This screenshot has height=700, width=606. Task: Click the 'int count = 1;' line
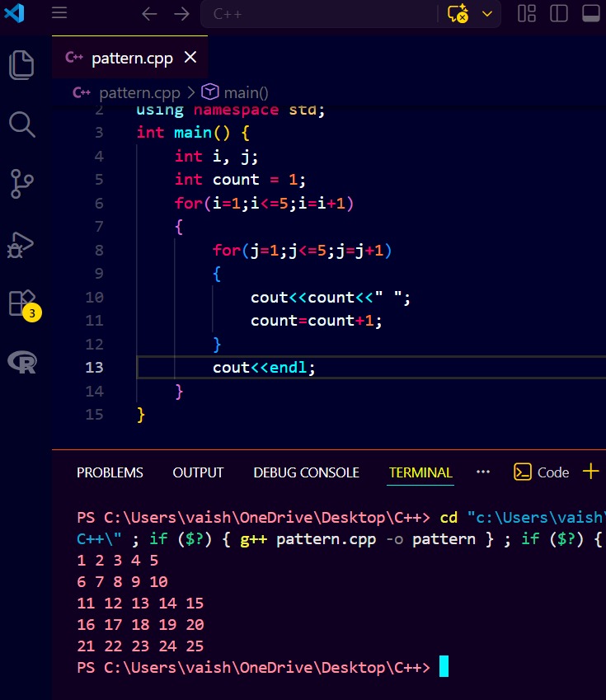240,180
